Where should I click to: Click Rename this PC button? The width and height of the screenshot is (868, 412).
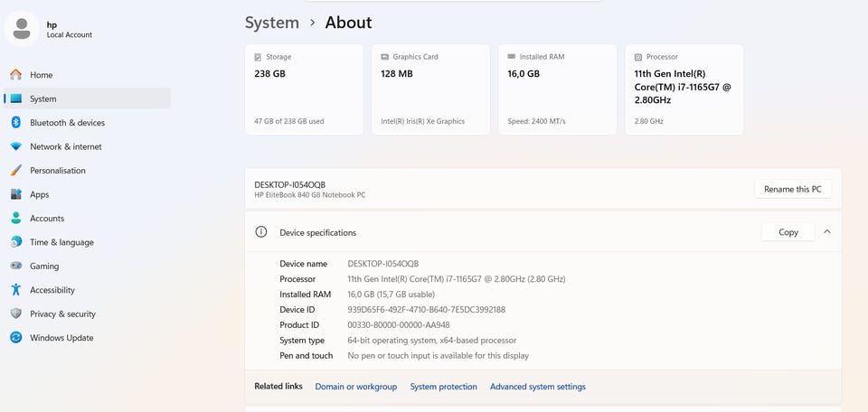pyautogui.click(x=793, y=189)
